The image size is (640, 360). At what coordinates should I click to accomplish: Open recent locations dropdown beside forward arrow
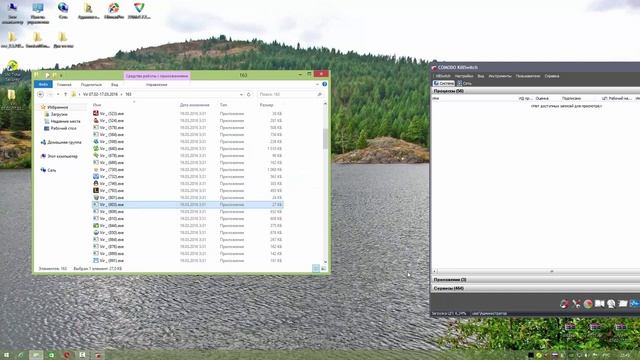(58, 94)
